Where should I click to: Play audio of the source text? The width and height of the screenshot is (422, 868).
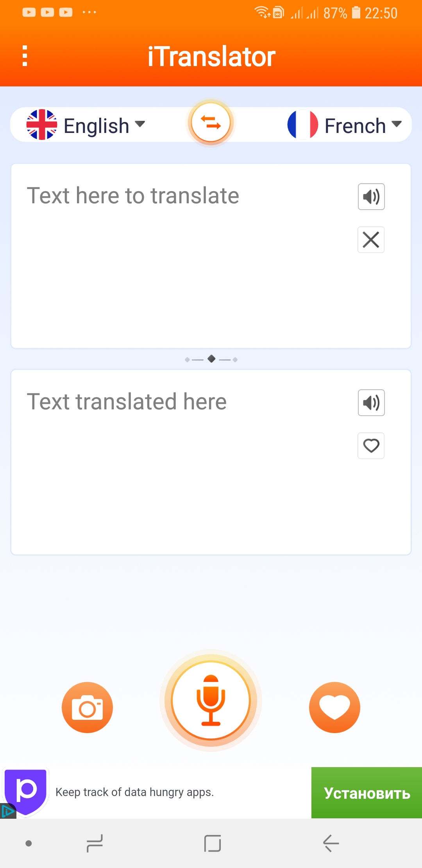371,197
